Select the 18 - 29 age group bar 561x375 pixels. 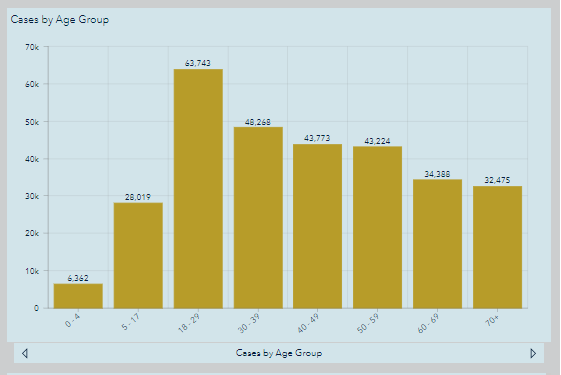[198, 189]
